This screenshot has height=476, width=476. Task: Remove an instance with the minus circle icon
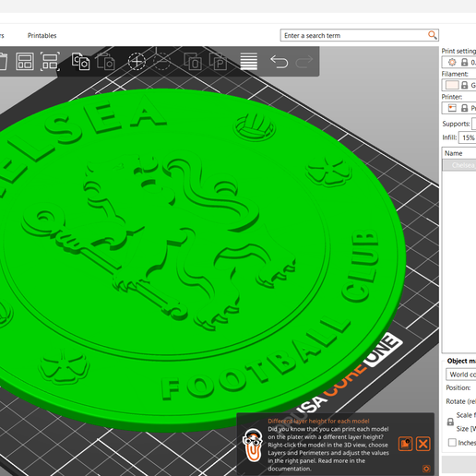[161, 61]
